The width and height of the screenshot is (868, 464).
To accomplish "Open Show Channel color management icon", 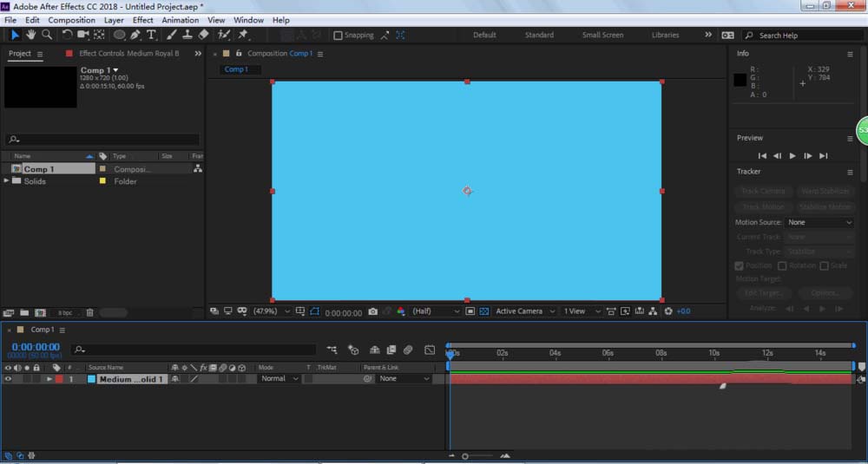I will [x=401, y=312].
